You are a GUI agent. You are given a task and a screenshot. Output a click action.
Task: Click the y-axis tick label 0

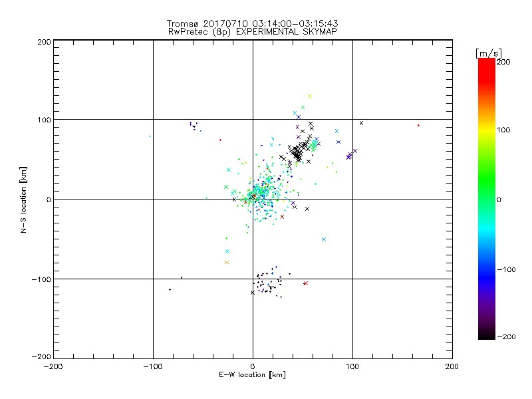pos(49,199)
